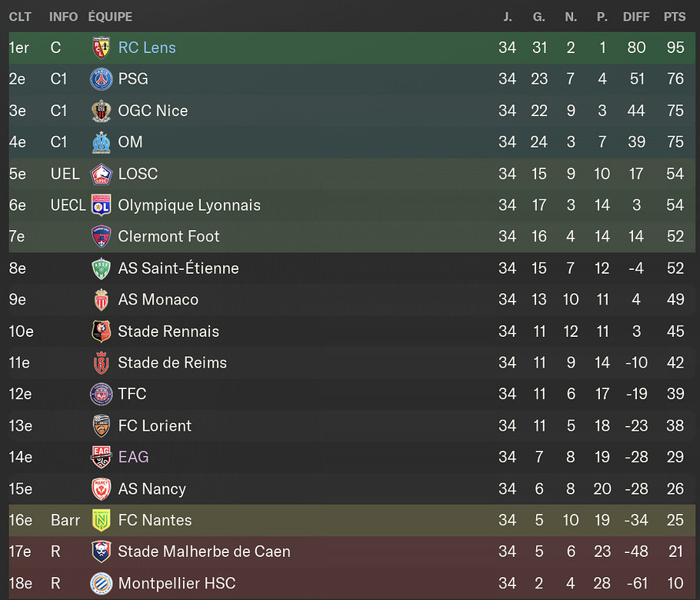Sort table by PTS column header
700x600 pixels.
click(675, 16)
